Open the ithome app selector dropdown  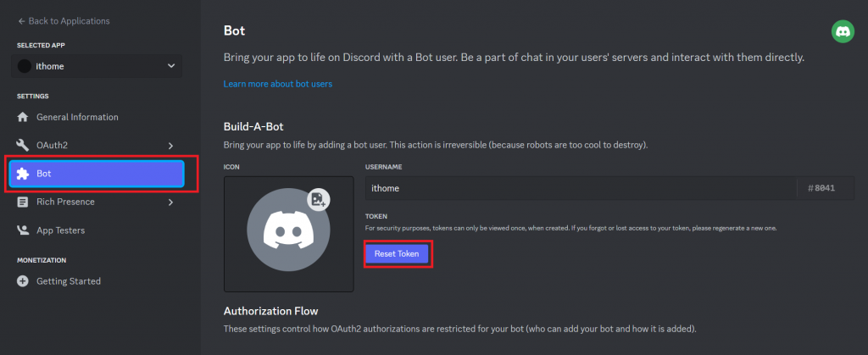coord(97,66)
